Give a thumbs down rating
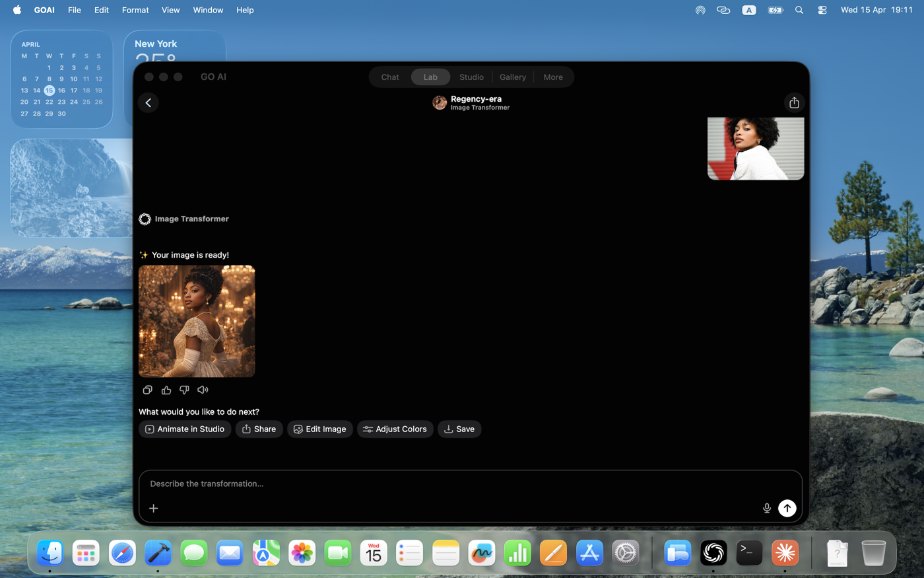 click(184, 389)
